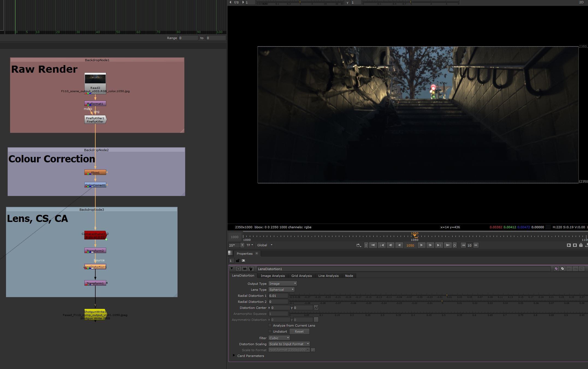Screen dimensions: 588x369
Task: Open the Distortion Scaling dropdown
Action: 289,344
